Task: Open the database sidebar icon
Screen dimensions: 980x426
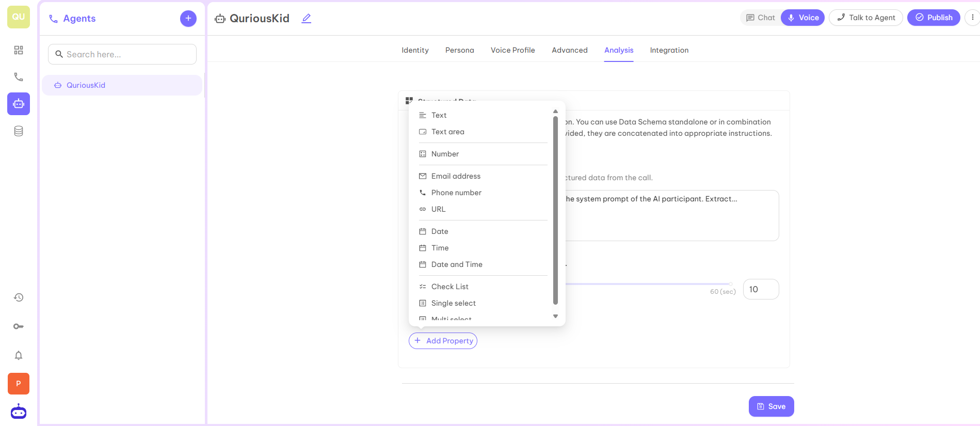Action: pos(19,131)
